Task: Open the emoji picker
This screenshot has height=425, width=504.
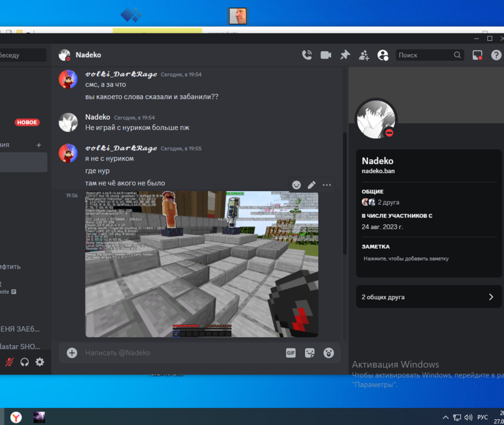Action: tap(328, 353)
